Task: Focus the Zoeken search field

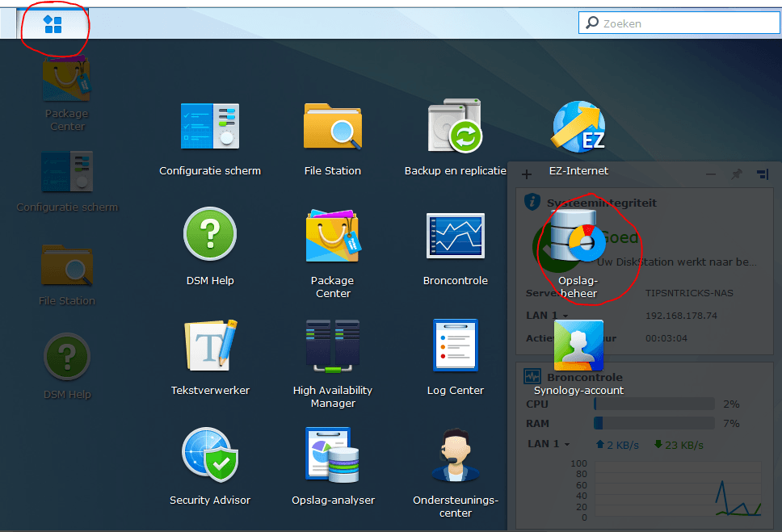Action: point(679,23)
